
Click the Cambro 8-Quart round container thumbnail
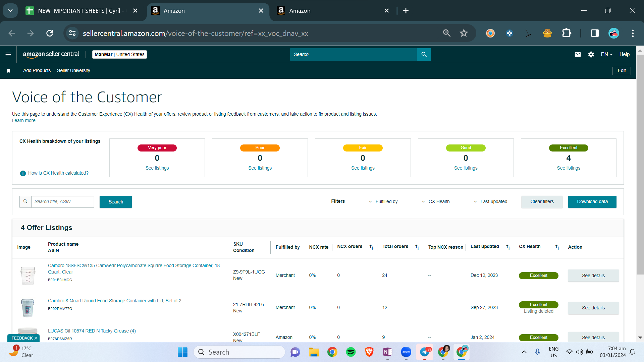[x=28, y=308]
